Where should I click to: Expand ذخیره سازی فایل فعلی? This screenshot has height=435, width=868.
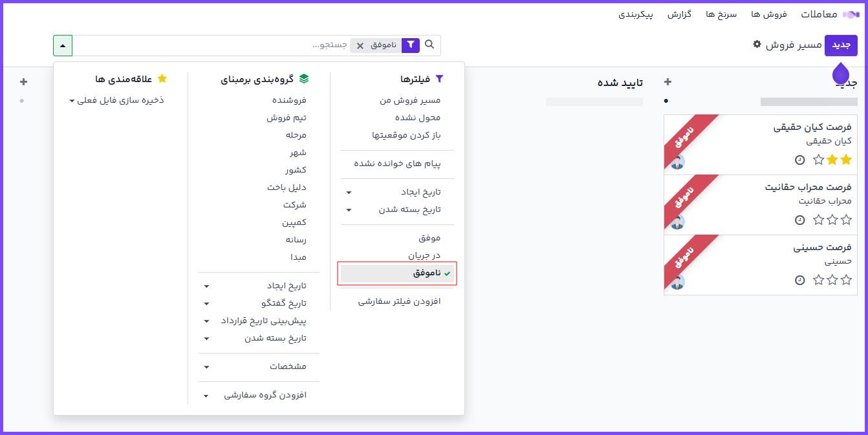tap(116, 101)
